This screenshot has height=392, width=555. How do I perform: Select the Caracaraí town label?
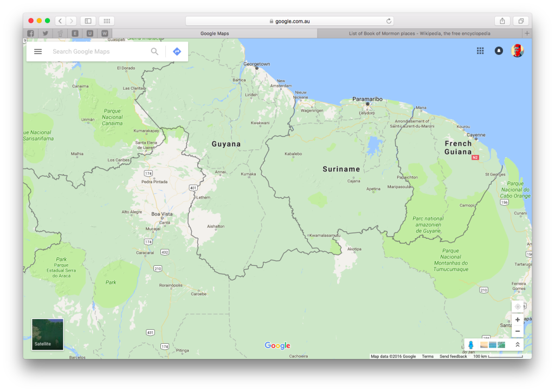click(145, 253)
